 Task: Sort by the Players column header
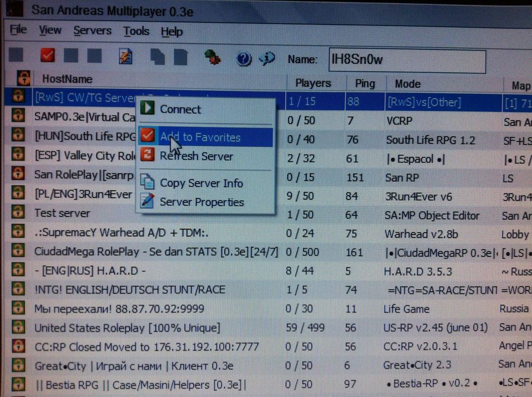click(314, 83)
